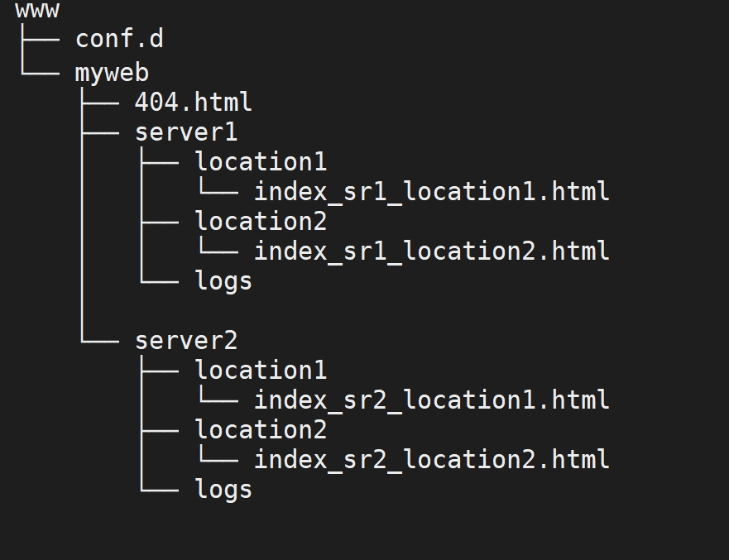Open index_sr2_location1.html entry

point(432,400)
